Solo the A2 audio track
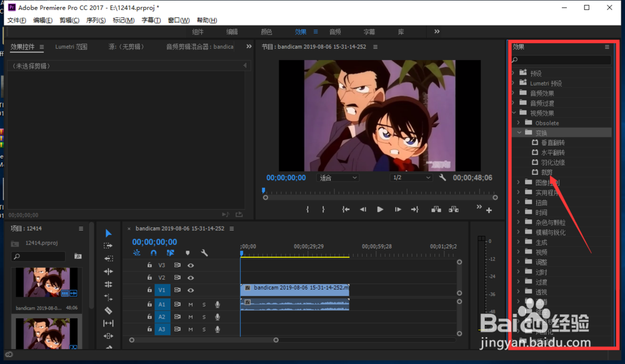Screen dimensions: 625x364 tap(204, 317)
